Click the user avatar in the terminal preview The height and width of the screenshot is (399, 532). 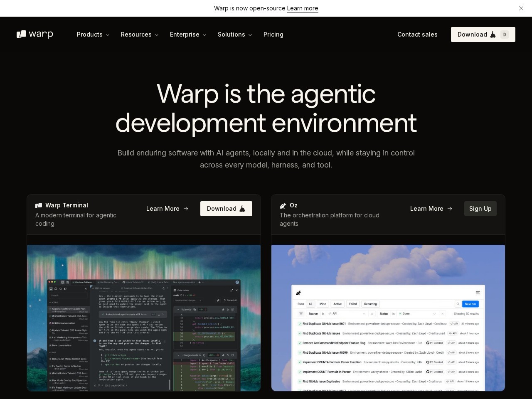coord(237,282)
